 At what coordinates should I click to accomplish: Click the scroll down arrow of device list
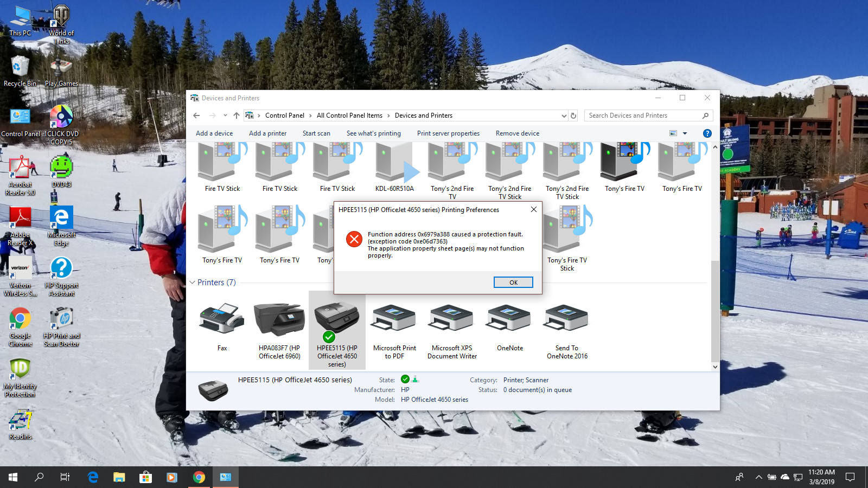click(715, 367)
